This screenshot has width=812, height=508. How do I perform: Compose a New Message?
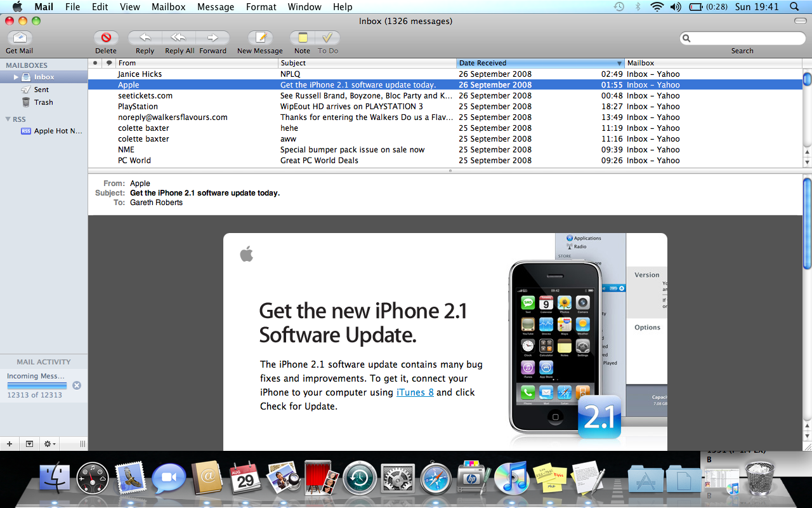click(x=260, y=38)
